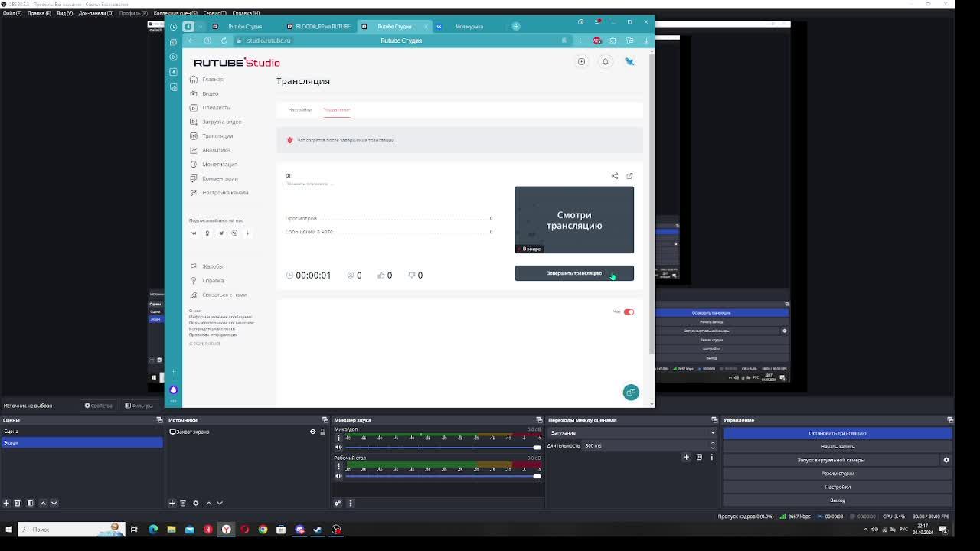The image size is (980, 551).
Task: Click the share icon on Rutube stream card
Action: [615, 176]
